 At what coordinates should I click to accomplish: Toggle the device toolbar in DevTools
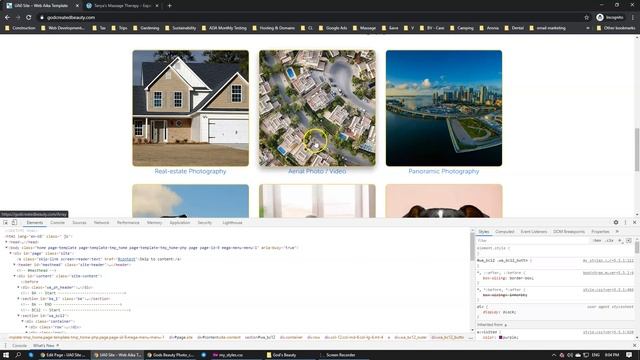pos(14,222)
